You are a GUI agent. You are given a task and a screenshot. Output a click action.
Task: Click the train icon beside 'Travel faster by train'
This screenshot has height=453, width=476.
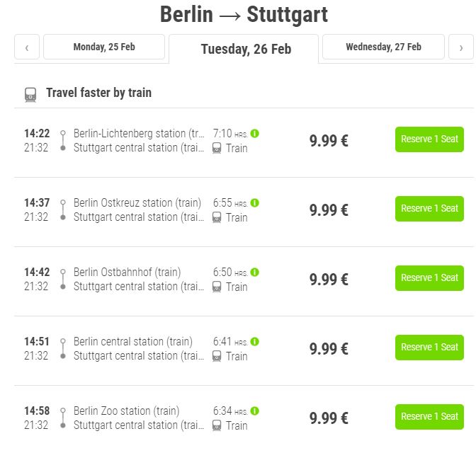30,95
